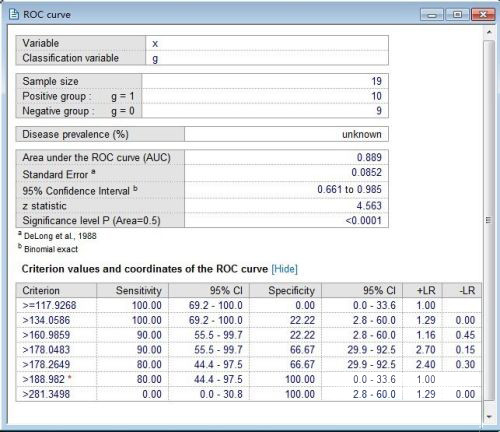Screen dimensions: 500x432
Task: Select the >=117.9268 criterion cell
Action: pos(56,305)
